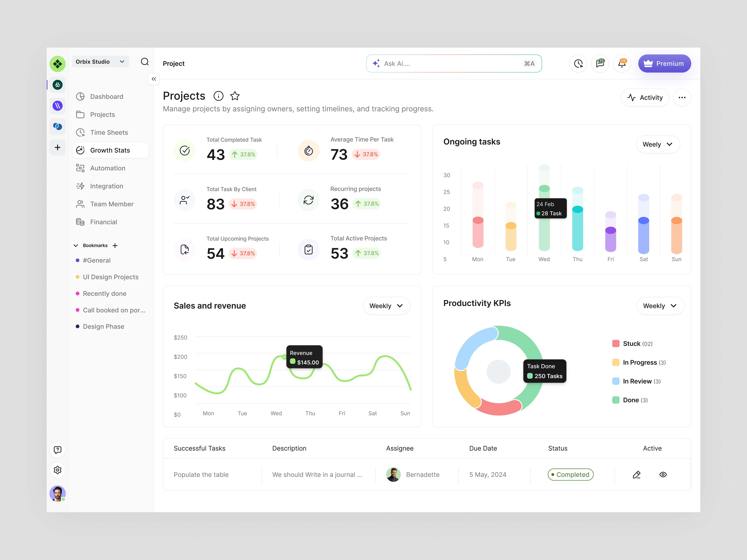This screenshot has height=560, width=747.
Task: Open the Orbix Studio workspace dropdown
Action: click(x=100, y=61)
